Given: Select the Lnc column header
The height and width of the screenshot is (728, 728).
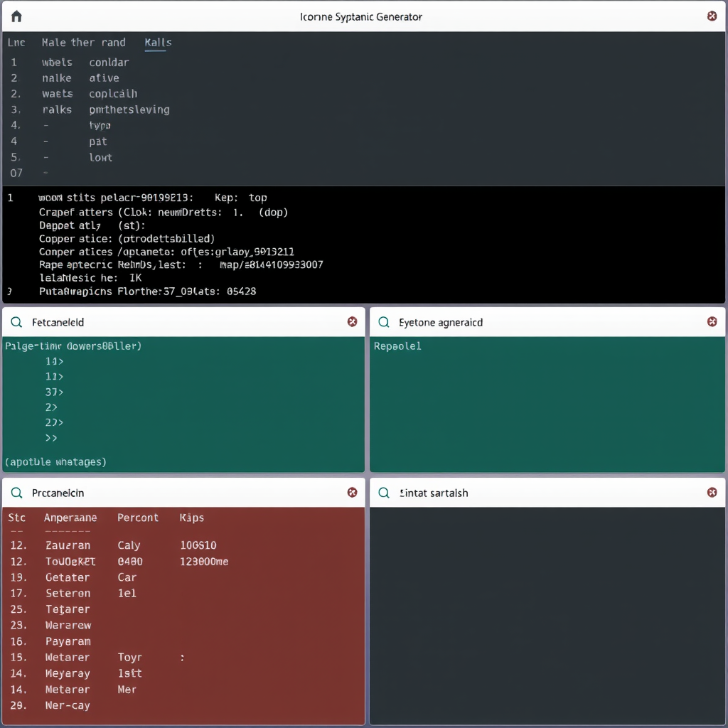Looking at the screenshot, I should (x=16, y=43).
